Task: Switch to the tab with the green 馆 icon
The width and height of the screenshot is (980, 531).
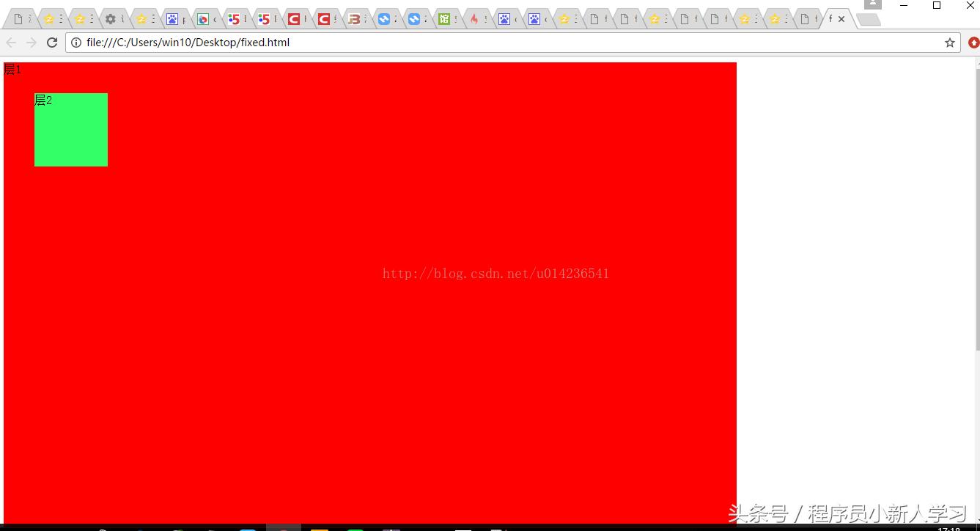Action: [x=448, y=19]
